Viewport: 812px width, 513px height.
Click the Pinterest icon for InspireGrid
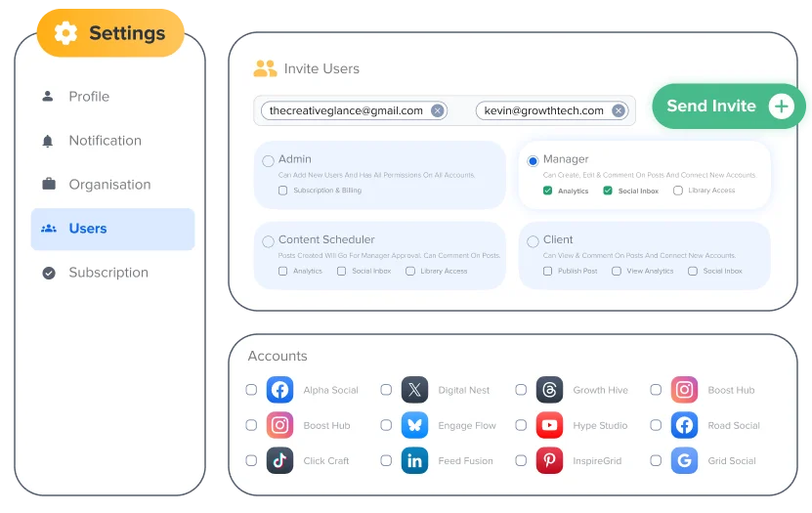coord(549,460)
